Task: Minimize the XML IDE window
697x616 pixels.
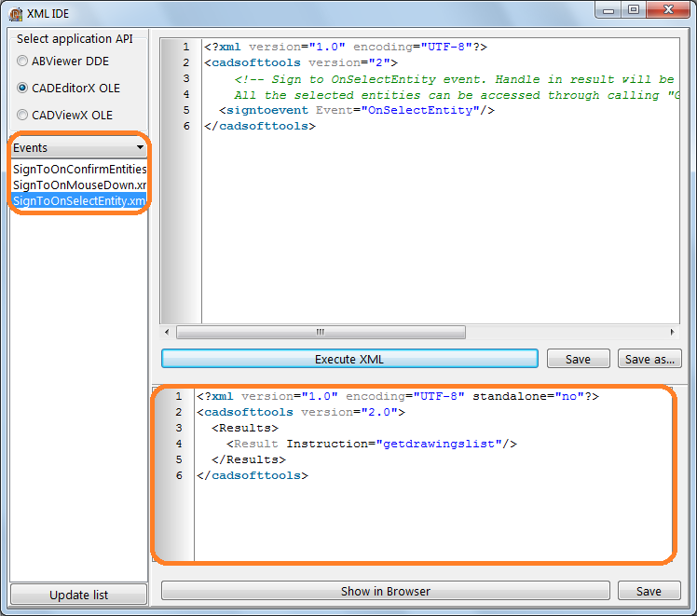Action: pos(608,10)
